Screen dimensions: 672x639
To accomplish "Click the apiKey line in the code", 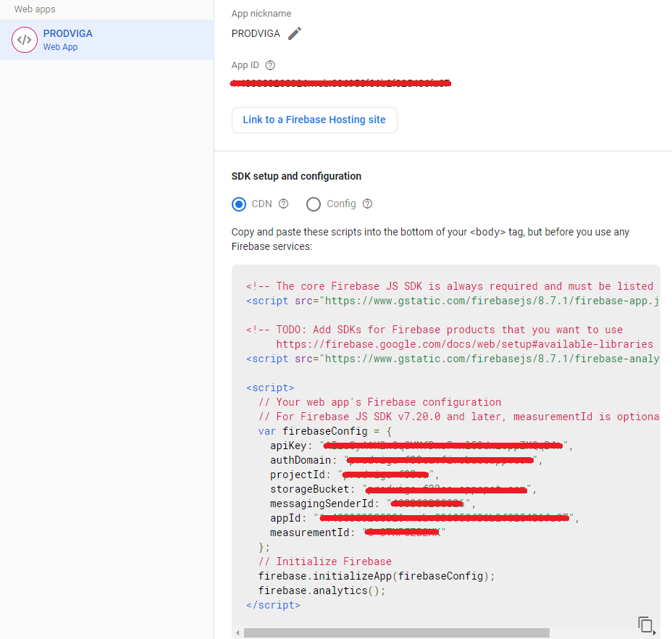I will coord(421,446).
